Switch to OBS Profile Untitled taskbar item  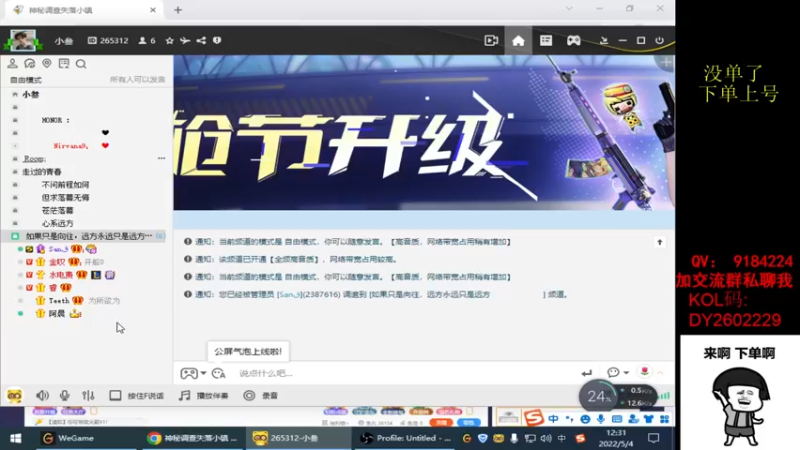(x=406, y=438)
